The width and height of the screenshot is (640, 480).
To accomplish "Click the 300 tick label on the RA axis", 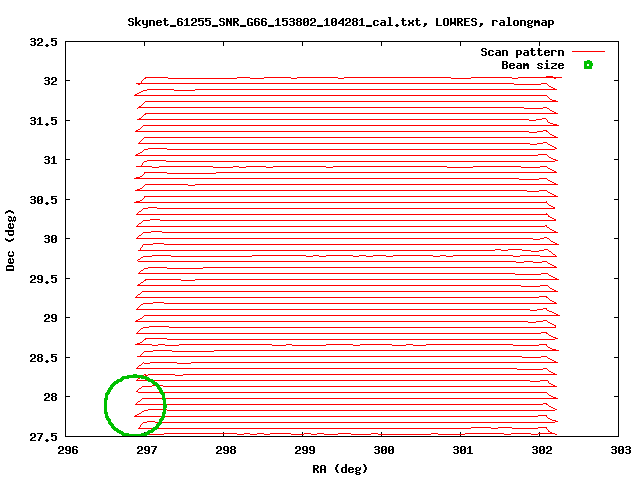I will pos(384,450).
